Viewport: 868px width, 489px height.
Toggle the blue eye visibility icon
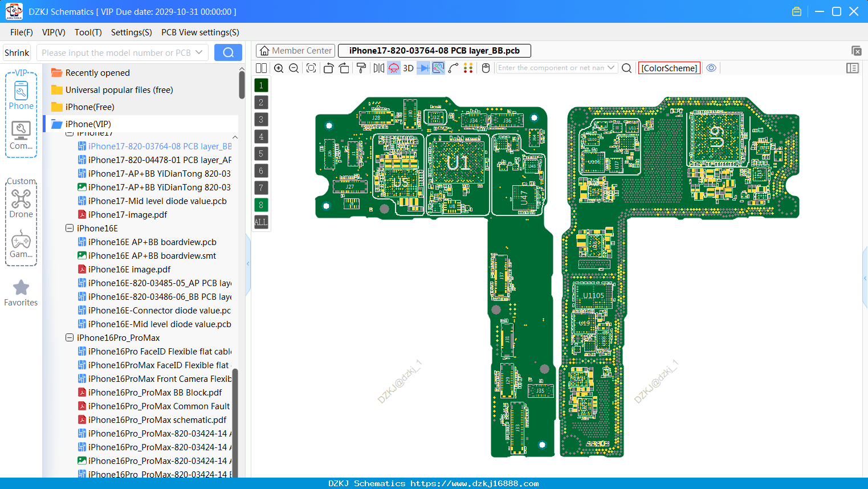pyautogui.click(x=711, y=68)
